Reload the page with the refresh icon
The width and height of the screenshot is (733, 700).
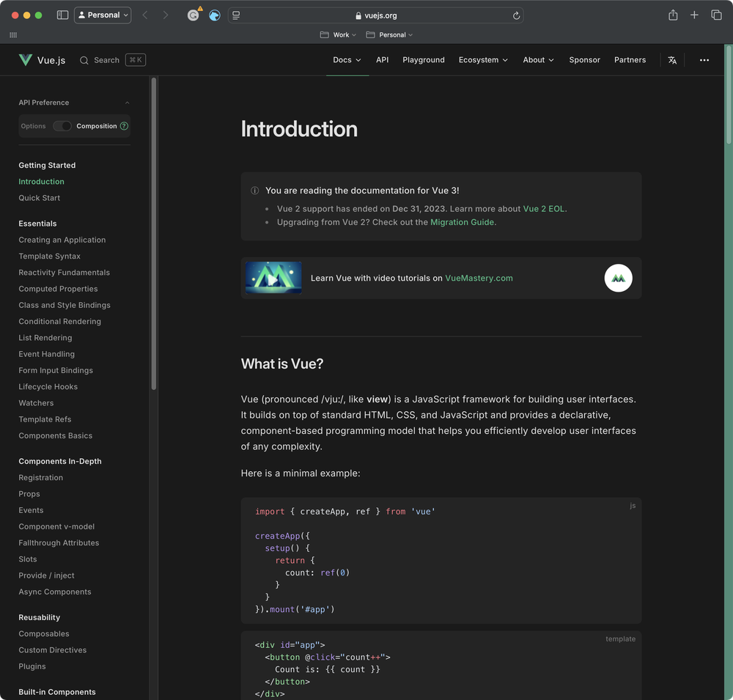coord(516,15)
